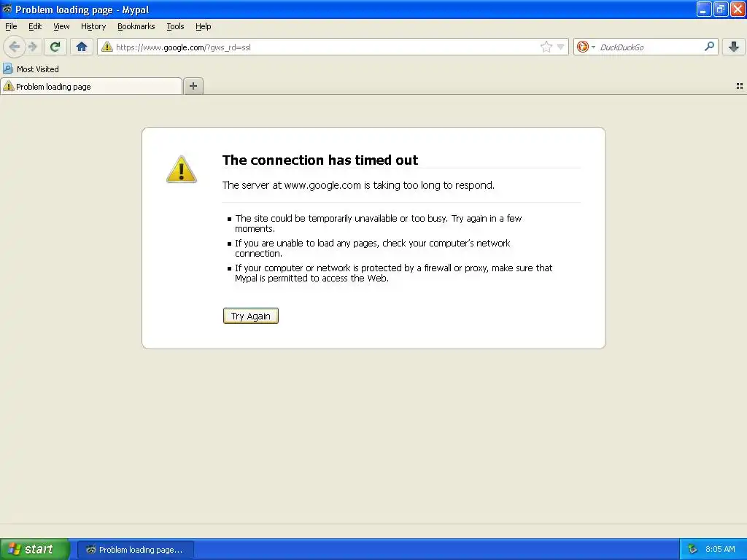Open the Edit menu
The image size is (747, 560).
pyautogui.click(x=35, y=26)
